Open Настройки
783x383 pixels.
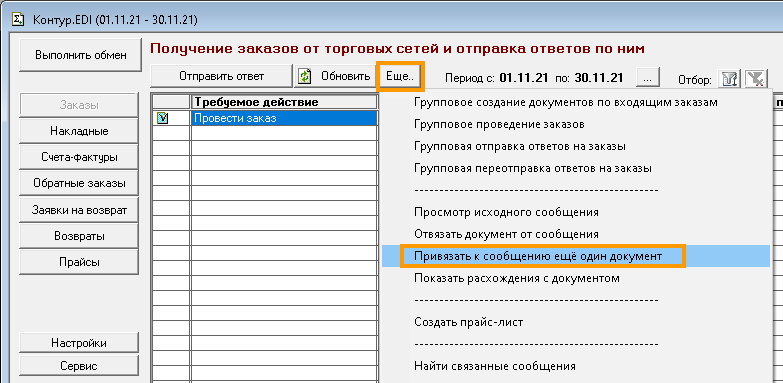pyautogui.click(x=79, y=343)
